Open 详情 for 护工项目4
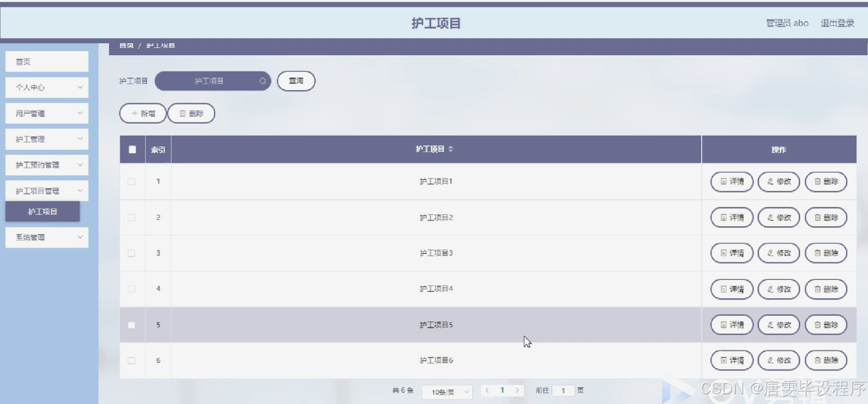The width and height of the screenshot is (868, 404). pos(732,289)
